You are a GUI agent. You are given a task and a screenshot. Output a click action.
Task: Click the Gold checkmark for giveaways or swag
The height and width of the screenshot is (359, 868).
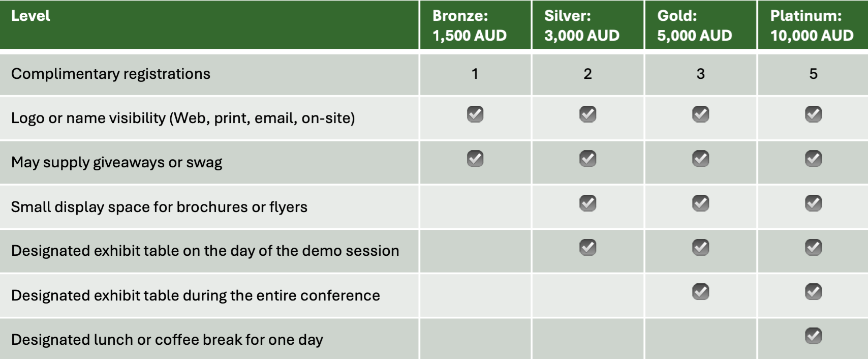[701, 159]
